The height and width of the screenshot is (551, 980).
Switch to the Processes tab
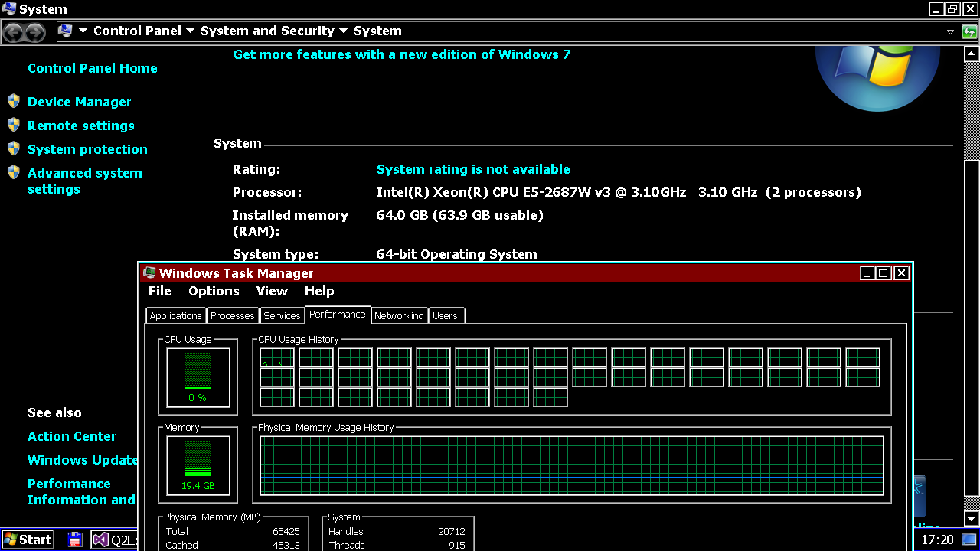click(232, 315)
